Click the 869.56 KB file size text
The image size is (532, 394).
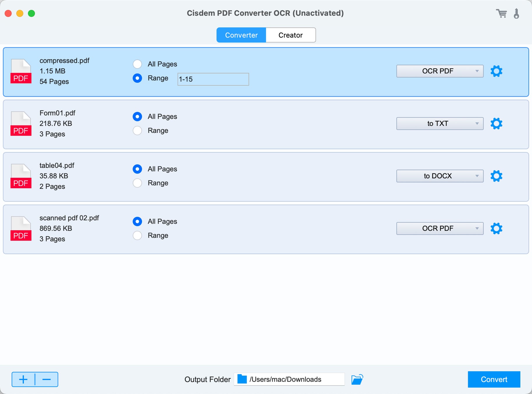point(56,229)
